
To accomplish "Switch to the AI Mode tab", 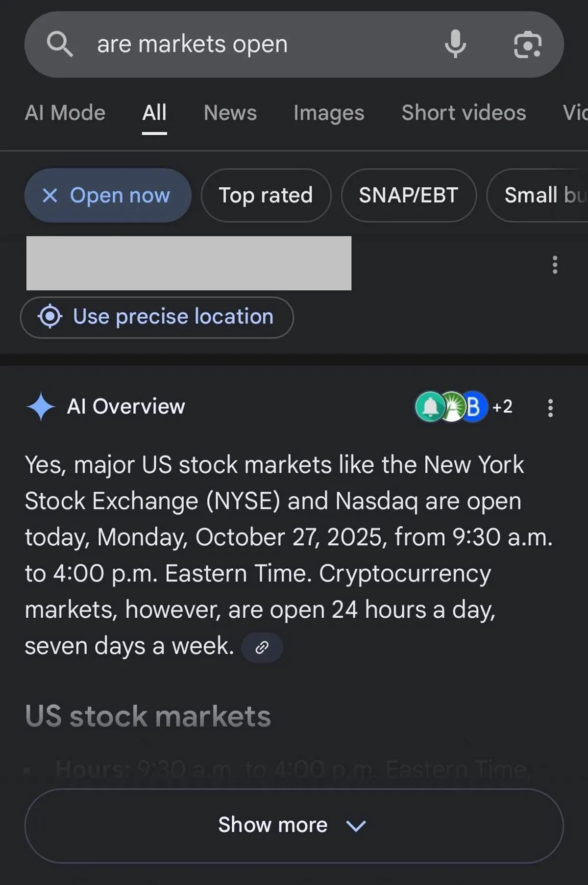I will 65,113.
